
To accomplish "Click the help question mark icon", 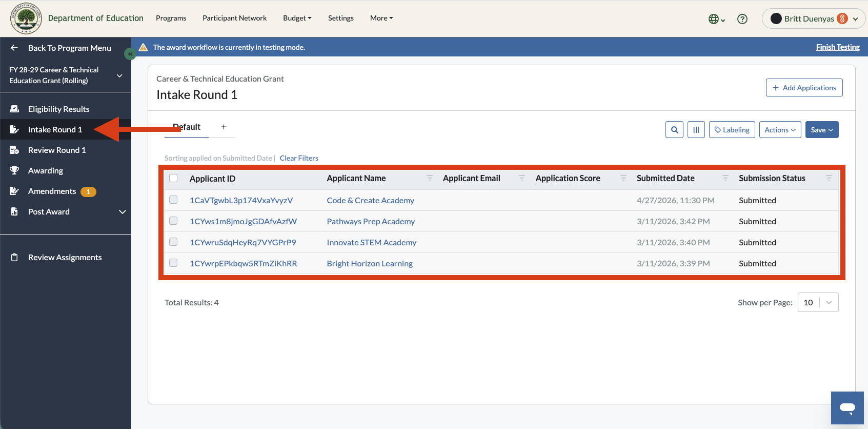I will [742, 19].
